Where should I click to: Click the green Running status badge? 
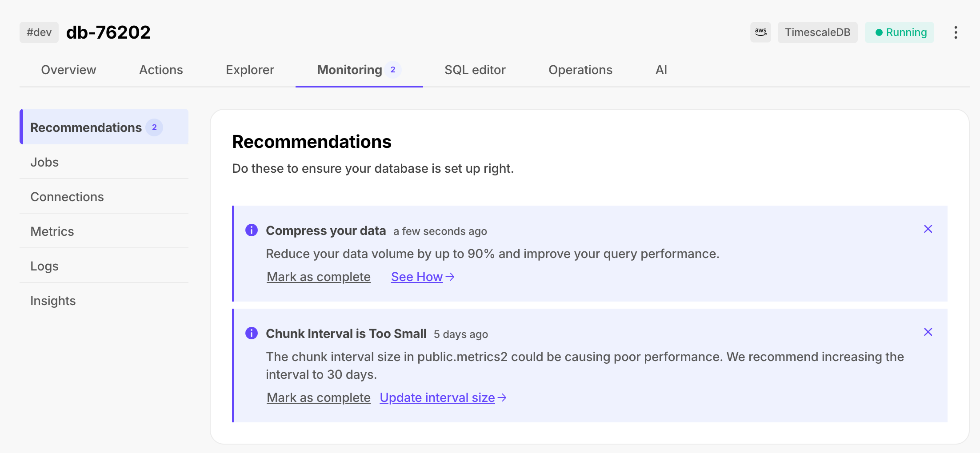point(900,32)
